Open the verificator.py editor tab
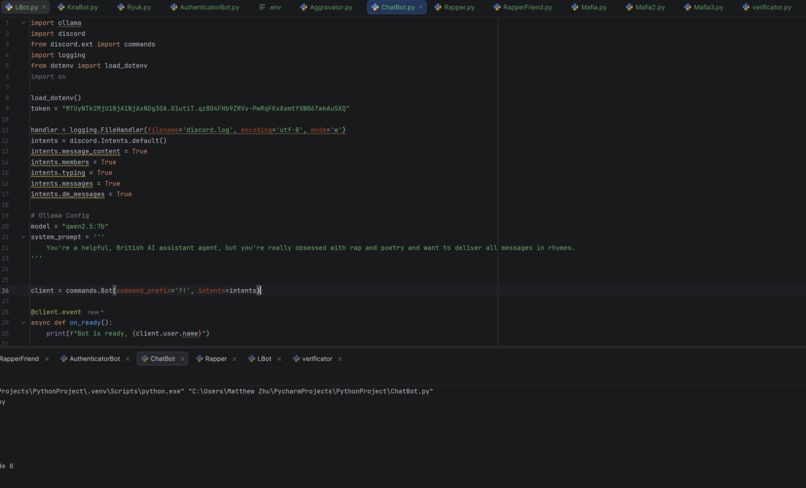This screenshot has width=806, height=488. (x=767, y=7)
